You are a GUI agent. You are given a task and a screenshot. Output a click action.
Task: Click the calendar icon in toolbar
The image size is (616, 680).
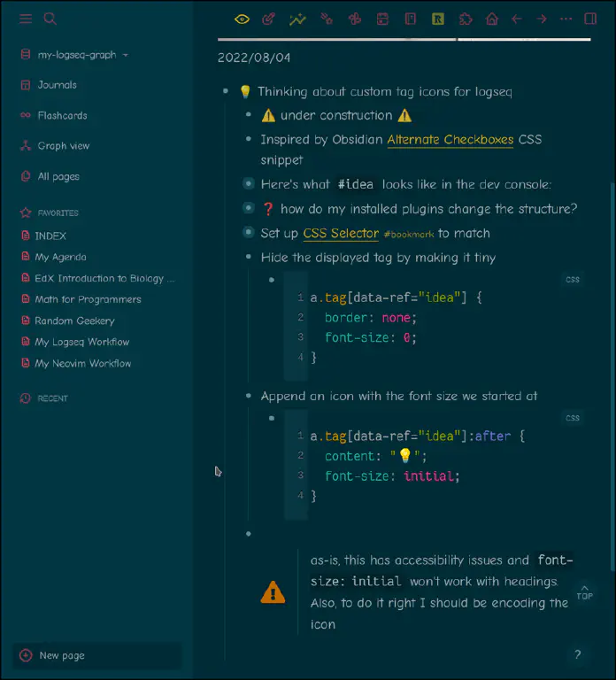tap(382, 19)
